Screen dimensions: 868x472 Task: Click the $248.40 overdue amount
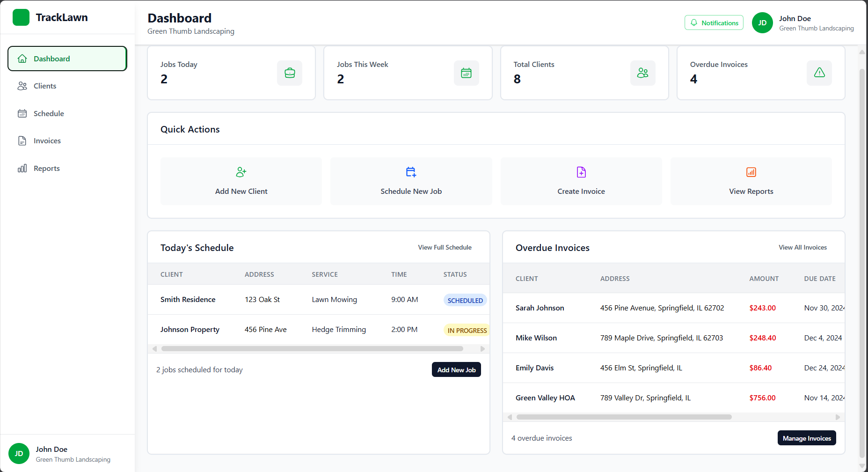coord(762,338)
